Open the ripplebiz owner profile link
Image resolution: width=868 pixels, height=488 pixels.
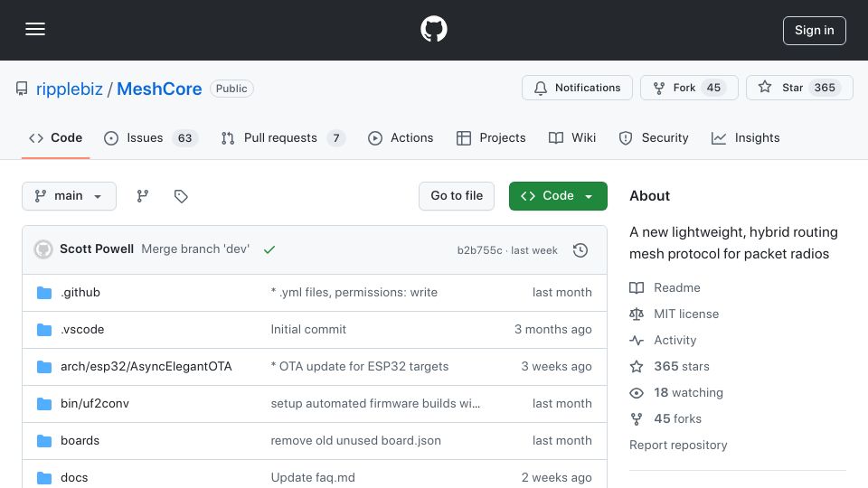(70, 89)
